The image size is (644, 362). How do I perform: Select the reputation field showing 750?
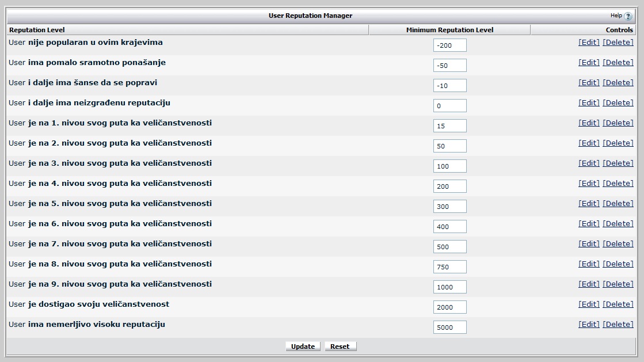(x=449, y=267)
